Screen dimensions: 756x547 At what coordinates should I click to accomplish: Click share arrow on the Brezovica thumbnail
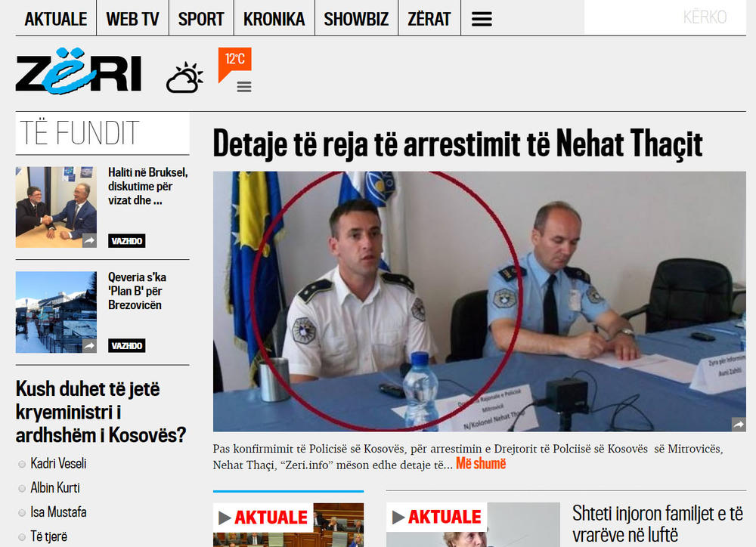pyautogui.click(x=89, y=345)
